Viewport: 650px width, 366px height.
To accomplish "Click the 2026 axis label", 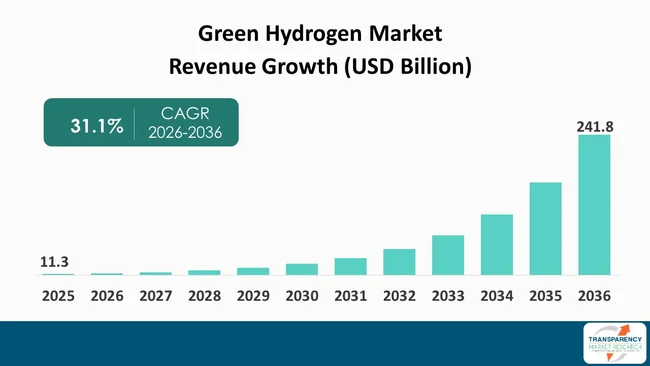I will pos(107,296).
